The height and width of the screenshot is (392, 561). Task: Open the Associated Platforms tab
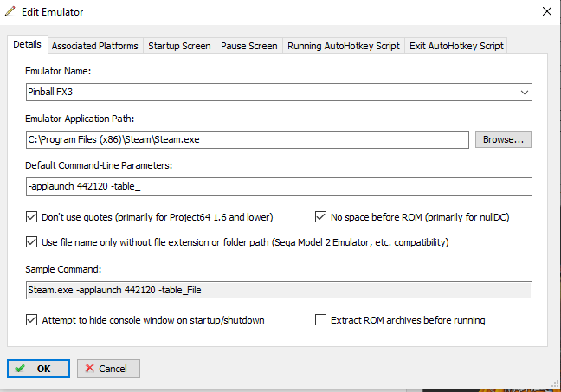95,46
